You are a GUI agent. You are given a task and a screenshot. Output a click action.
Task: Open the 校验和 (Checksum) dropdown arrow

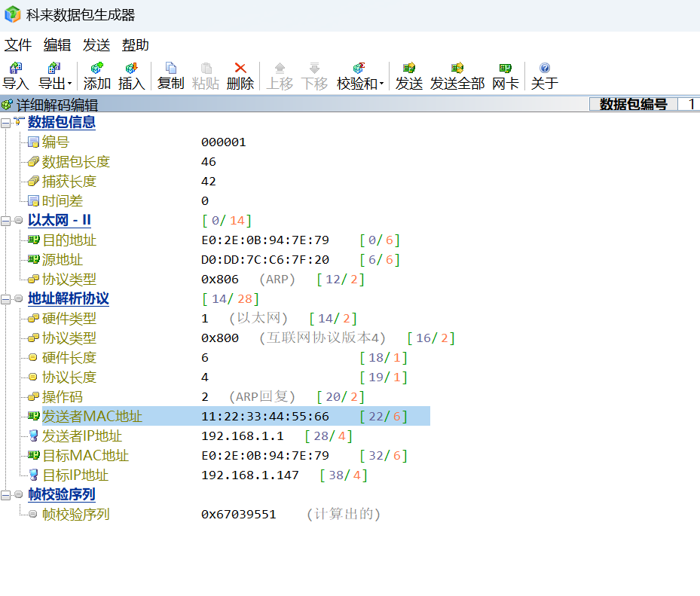coord(381,84)
